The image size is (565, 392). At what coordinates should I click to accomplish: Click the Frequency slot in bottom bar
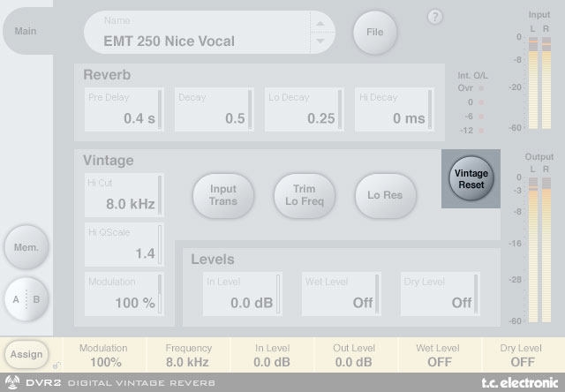pos(188,355)
